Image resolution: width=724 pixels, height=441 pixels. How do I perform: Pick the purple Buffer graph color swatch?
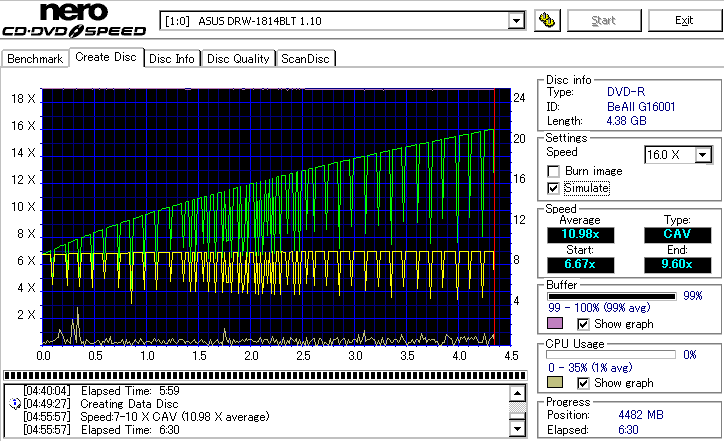(556, 324)
